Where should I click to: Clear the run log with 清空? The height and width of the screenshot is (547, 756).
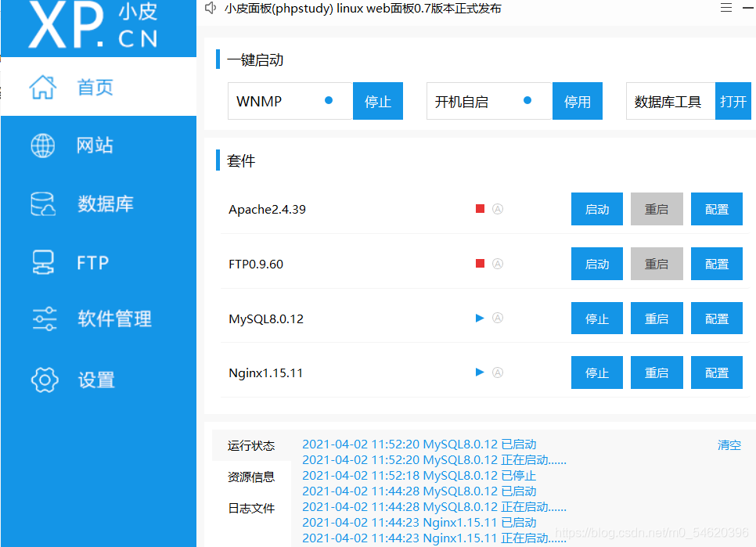[x=729, y=444]
